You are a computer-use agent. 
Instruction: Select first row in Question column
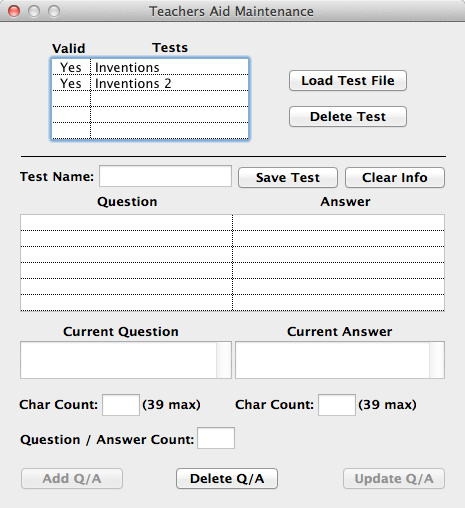coord(126,222)
